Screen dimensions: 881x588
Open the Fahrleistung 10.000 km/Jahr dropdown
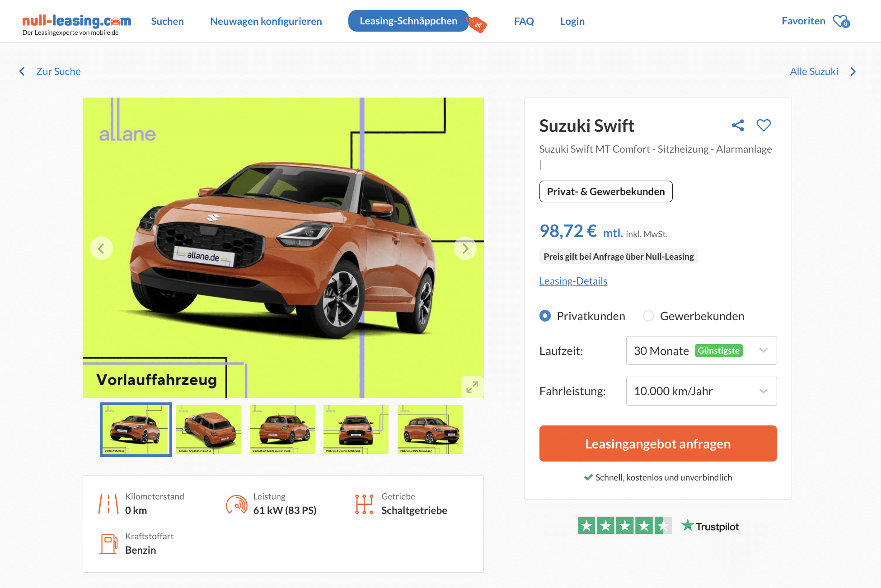point(701,391)
